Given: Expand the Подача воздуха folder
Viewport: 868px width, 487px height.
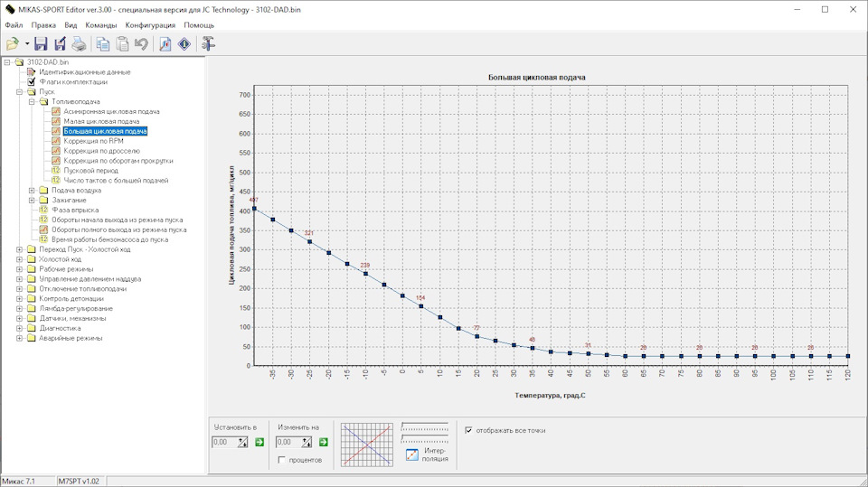Looking at the screenshot, I should click(x=32, y=191).
